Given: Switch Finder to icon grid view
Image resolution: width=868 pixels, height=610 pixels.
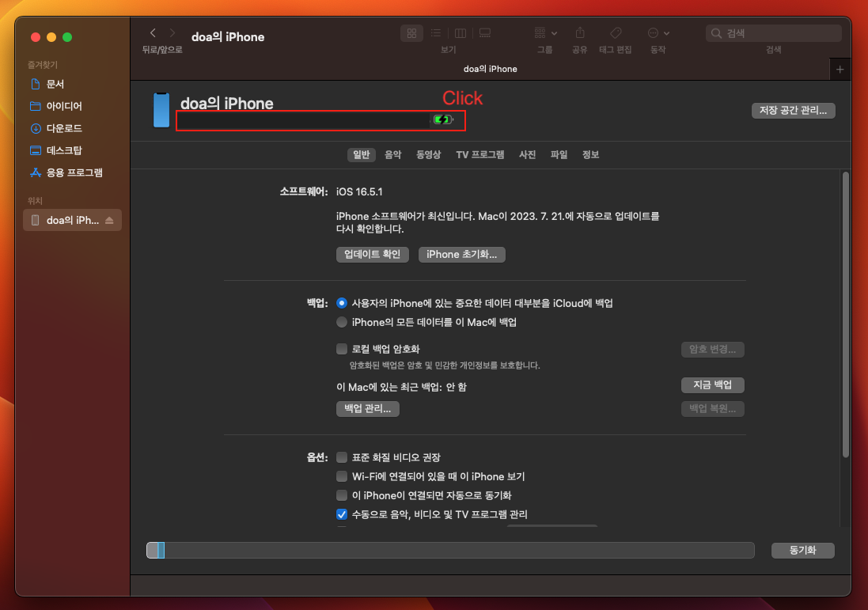Looking at the screenshot, I should point(411,33).
